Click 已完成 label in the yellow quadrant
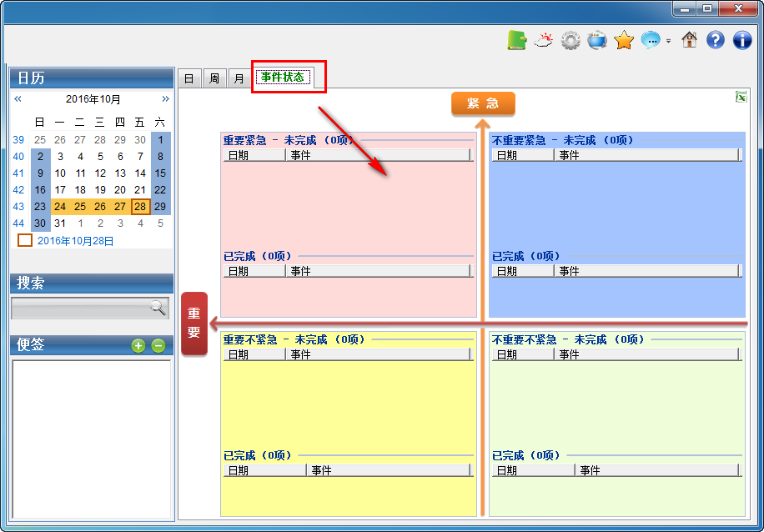764x532 pixels. (257, 455)
